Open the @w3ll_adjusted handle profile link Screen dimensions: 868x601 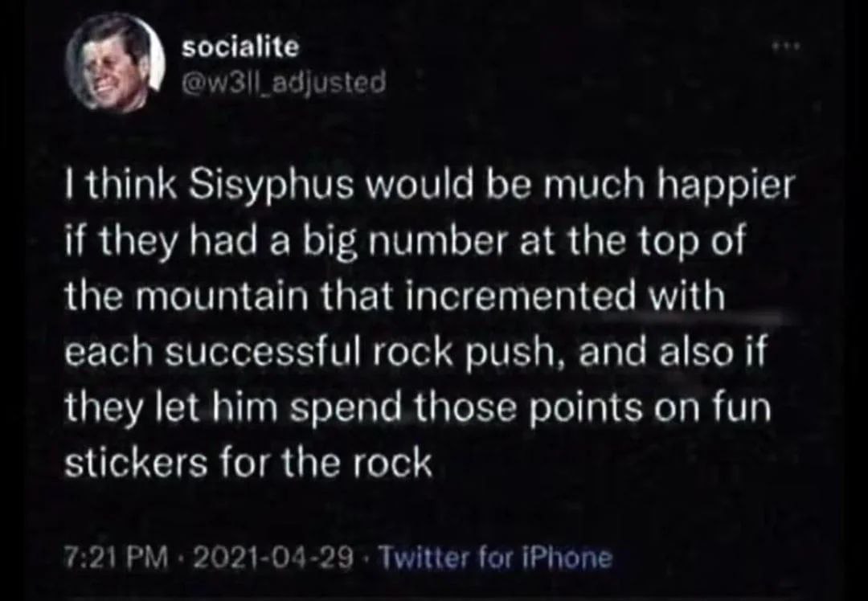pyautogui.click(x=284, y=81)
